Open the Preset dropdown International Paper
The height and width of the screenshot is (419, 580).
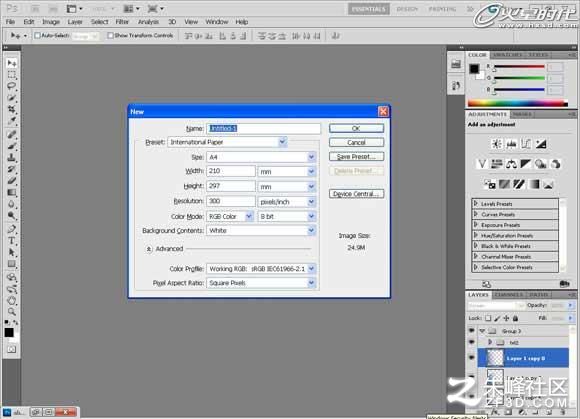227,142
